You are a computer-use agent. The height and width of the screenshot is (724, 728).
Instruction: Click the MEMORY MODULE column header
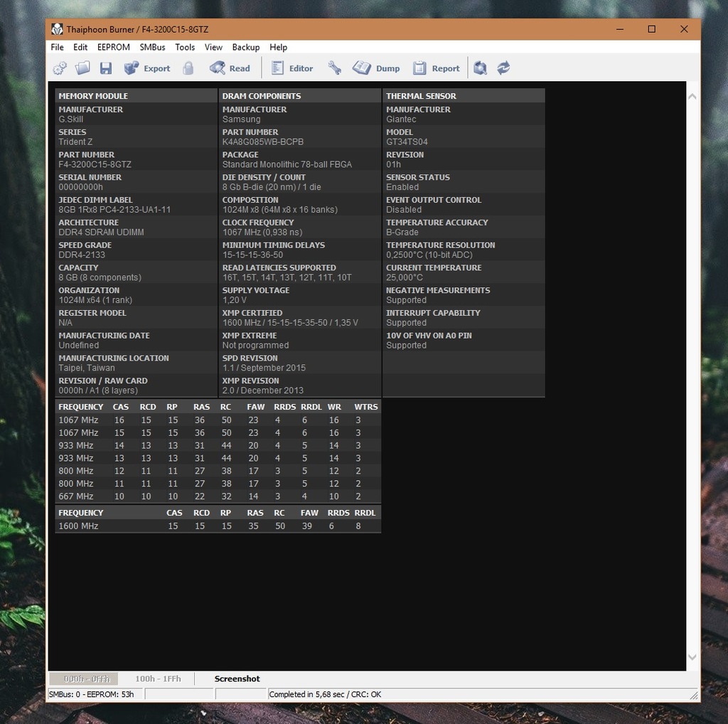(x=136, y=96)
